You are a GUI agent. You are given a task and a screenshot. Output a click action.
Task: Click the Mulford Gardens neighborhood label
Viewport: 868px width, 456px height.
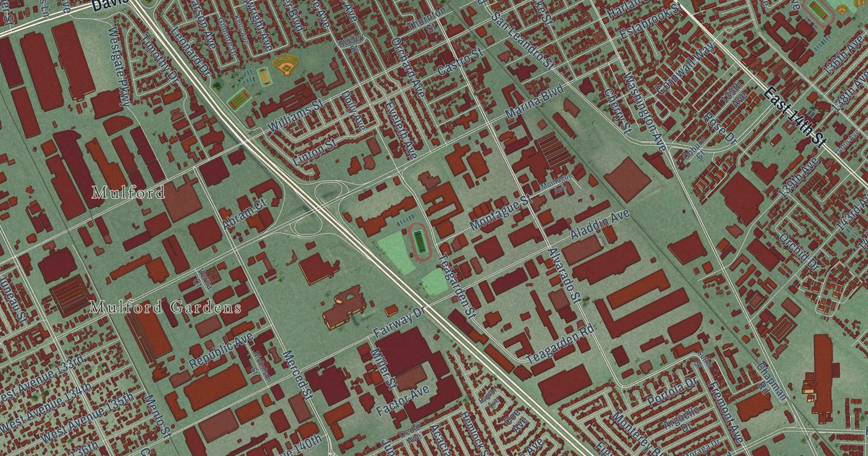[x=165, y=308]
